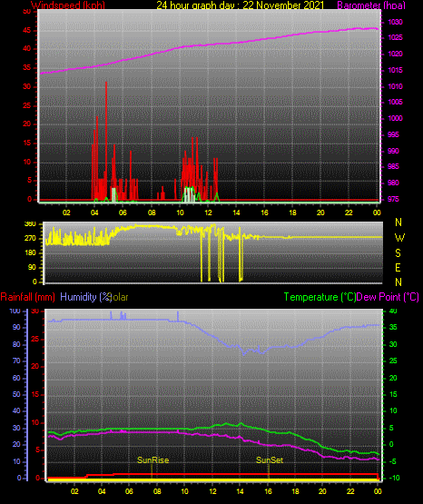Click barometer axis value 1025

coord(395,37)
